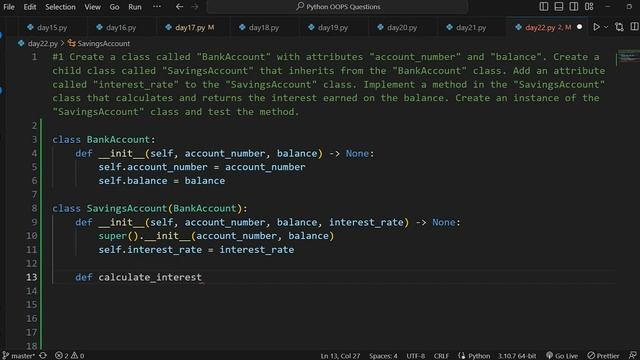Run the Python file with play icon

596,27
